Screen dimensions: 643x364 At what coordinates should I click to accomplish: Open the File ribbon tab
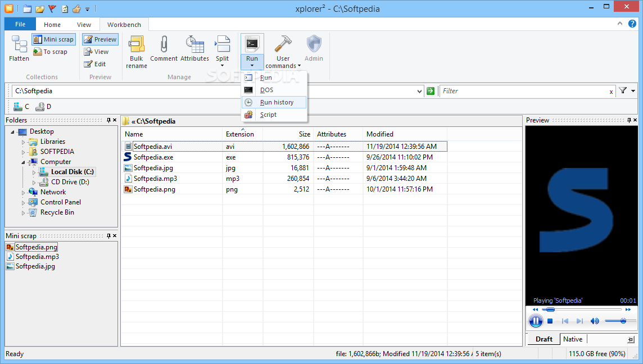(20, 24)
